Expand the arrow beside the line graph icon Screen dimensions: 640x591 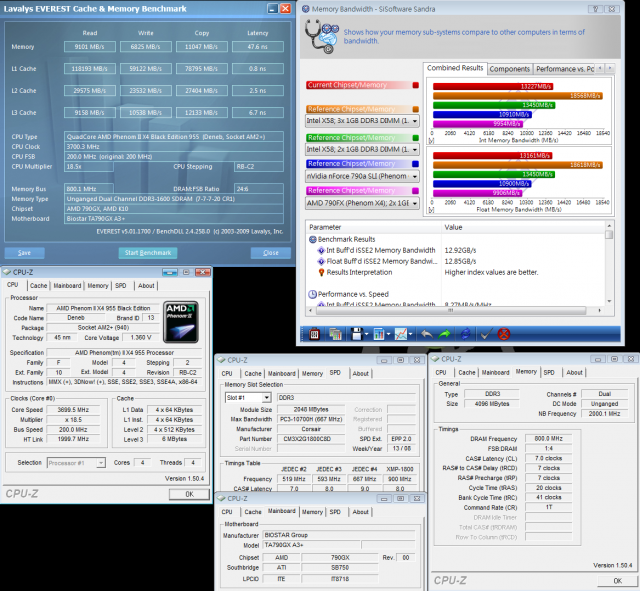click(410, 334)
